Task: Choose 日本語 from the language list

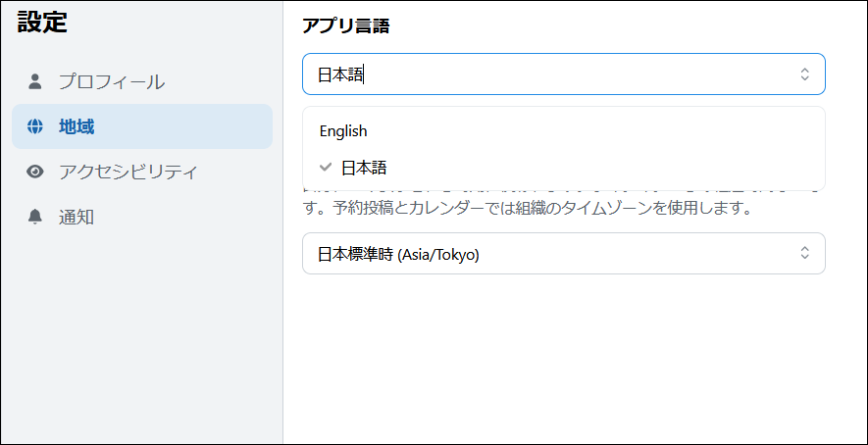Action: point(564,168)
